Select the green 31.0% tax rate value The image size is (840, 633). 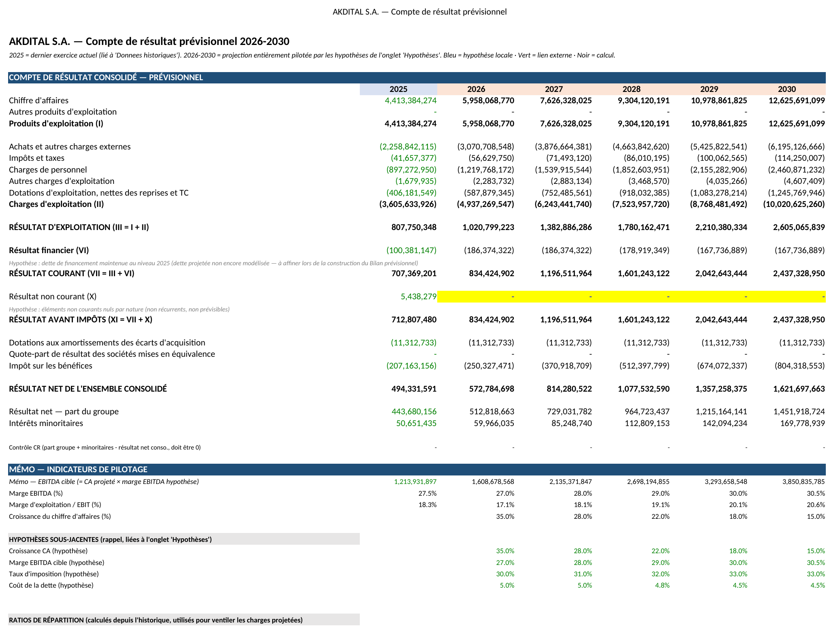pos(583,574)
